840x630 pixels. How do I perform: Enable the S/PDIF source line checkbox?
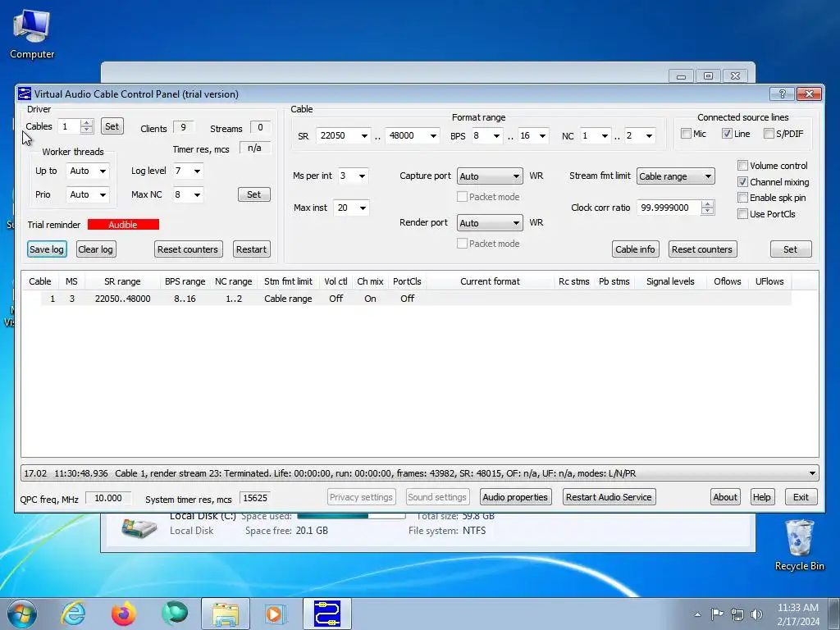pyautogui.click(x=769, y=134)
